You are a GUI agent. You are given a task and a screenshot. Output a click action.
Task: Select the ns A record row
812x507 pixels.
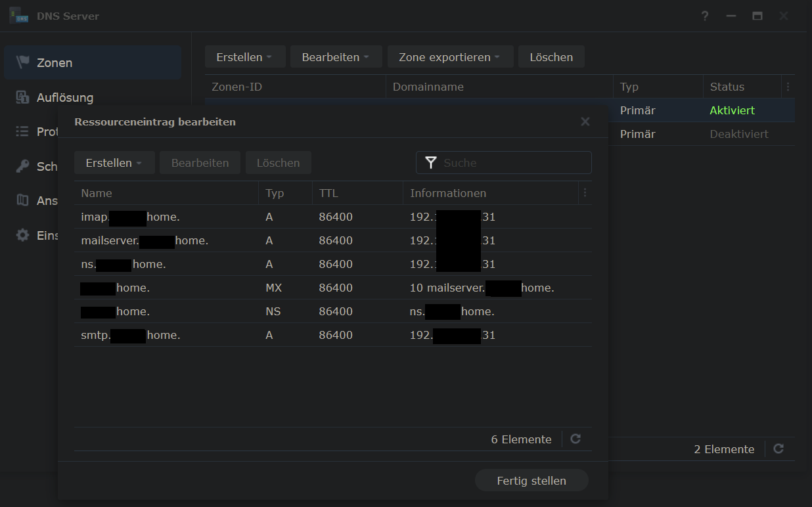coord(333,264)
